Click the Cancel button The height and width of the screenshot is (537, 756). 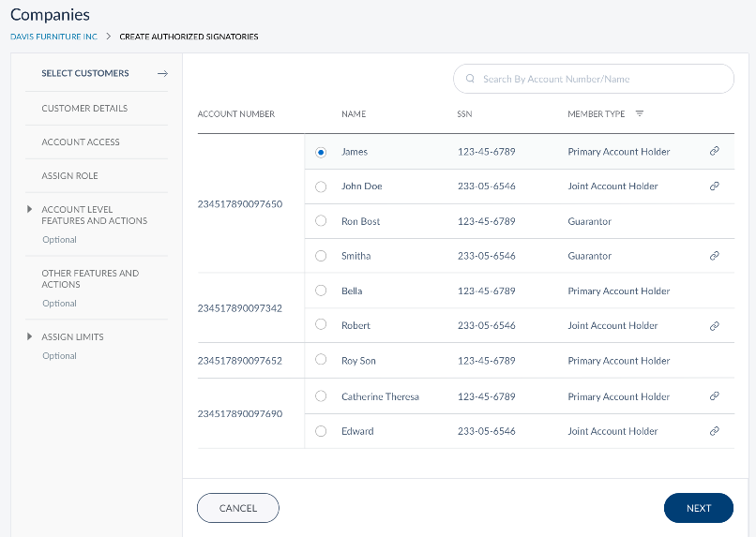(x=238, y=508)
